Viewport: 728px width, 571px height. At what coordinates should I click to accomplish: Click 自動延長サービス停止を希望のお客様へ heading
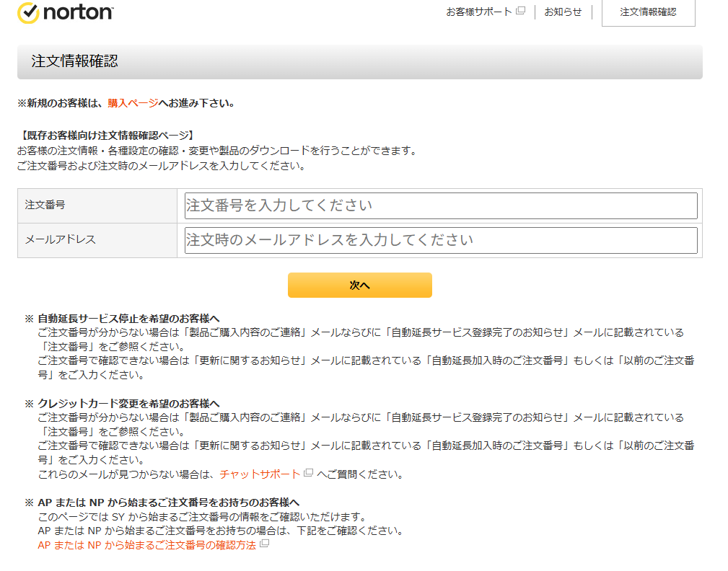[x=128, y=319]
